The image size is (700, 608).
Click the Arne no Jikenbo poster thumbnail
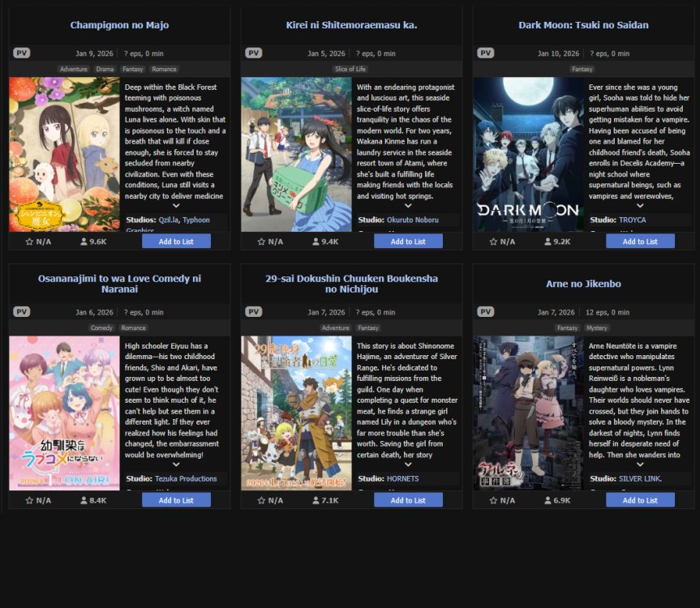click(x=528, y=413)
